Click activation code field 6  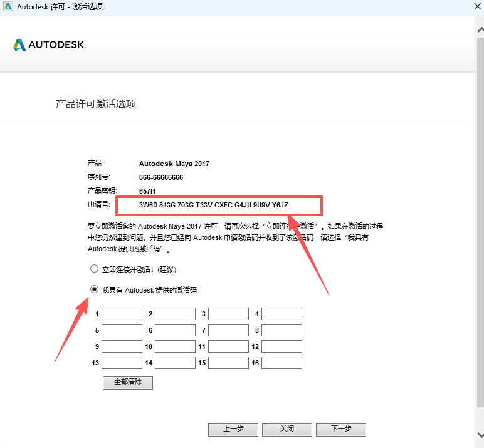pyautogui.click(x=175, y=330)
